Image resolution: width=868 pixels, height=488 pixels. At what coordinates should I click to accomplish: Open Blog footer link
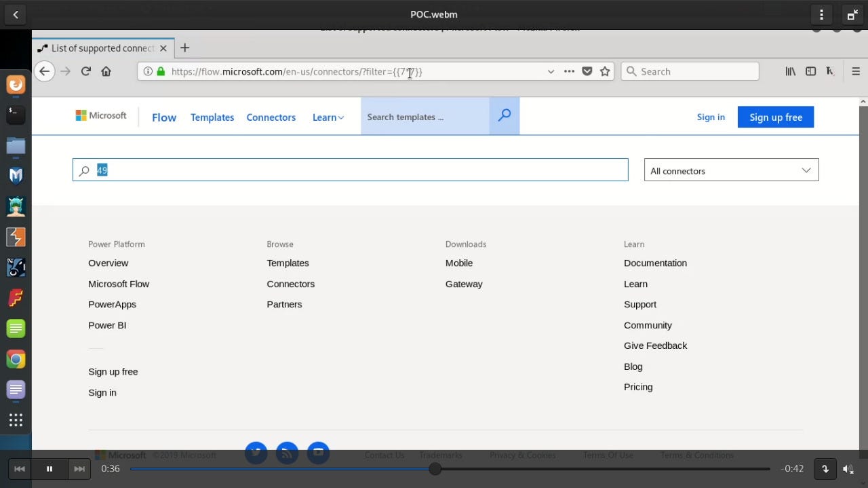click(633, 367)
